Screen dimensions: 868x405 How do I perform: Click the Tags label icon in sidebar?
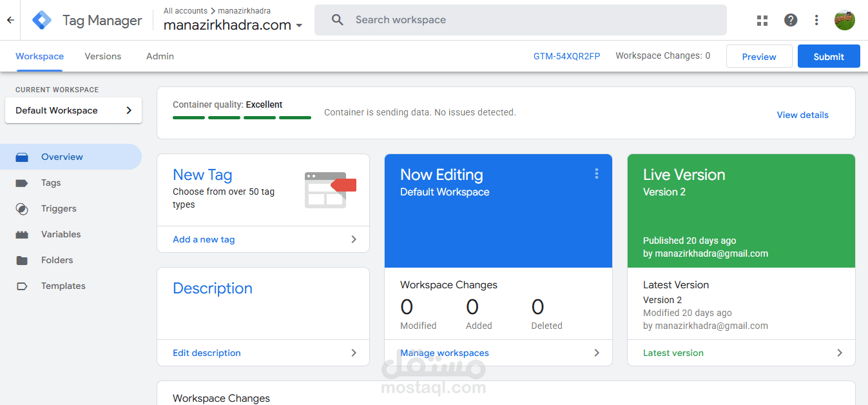pyautogui.click(x=22, y=183)
